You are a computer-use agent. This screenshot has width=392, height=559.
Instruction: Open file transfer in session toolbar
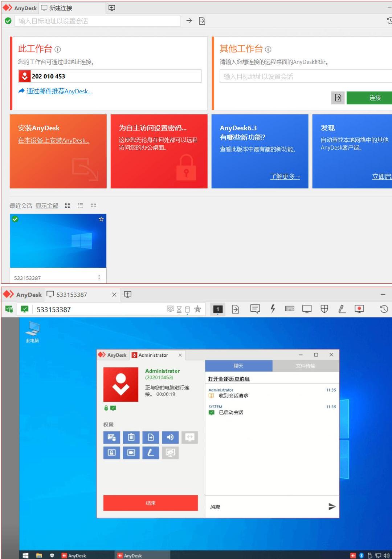pos(236,309)
